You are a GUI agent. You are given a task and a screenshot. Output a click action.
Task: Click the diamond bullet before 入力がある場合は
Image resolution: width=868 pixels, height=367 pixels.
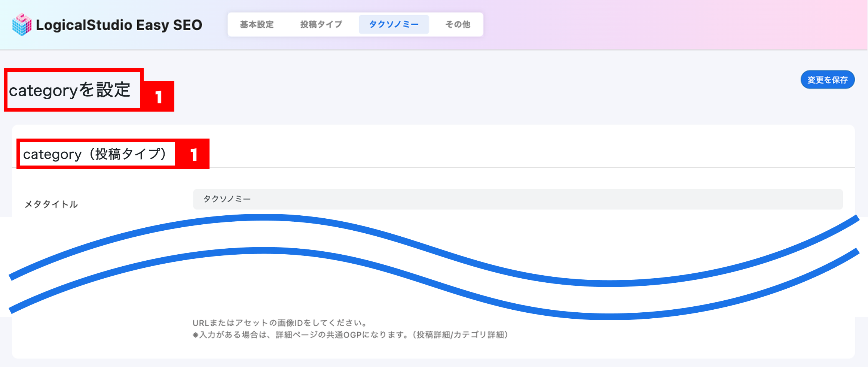pyautogui.click(x=195, y=335)
